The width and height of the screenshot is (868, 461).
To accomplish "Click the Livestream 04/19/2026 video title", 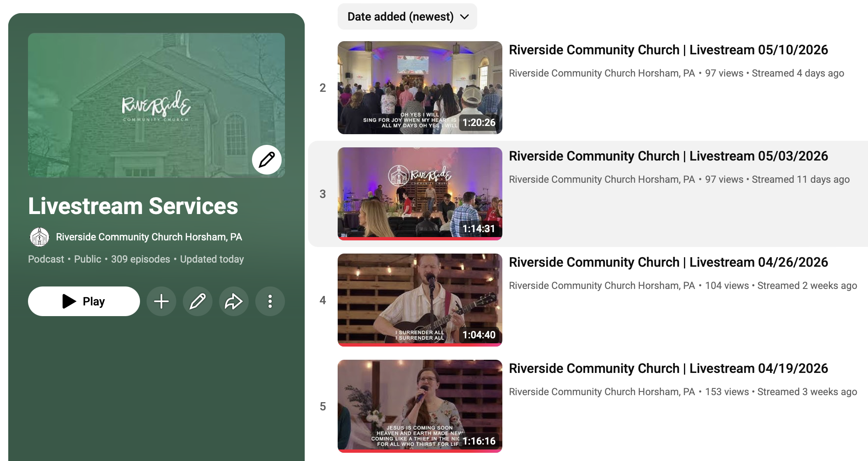I will click(x=668, y=368).
